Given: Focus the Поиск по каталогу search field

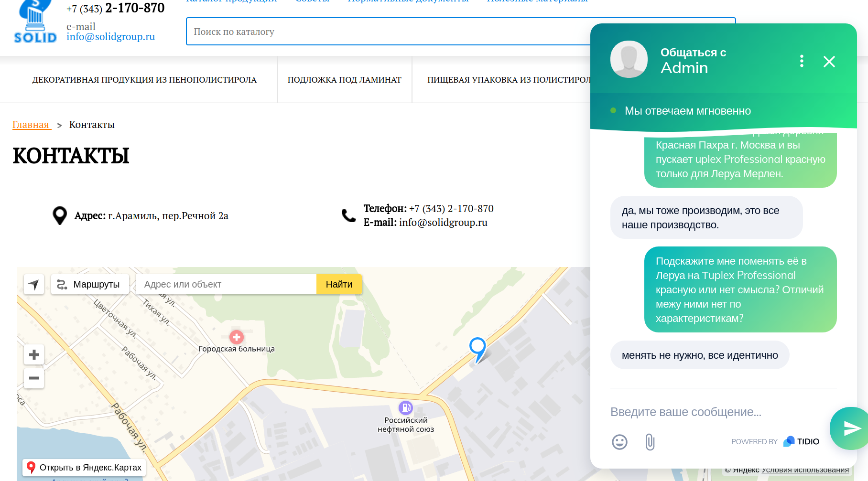Looking at the screenshot, I should [388, 32].
